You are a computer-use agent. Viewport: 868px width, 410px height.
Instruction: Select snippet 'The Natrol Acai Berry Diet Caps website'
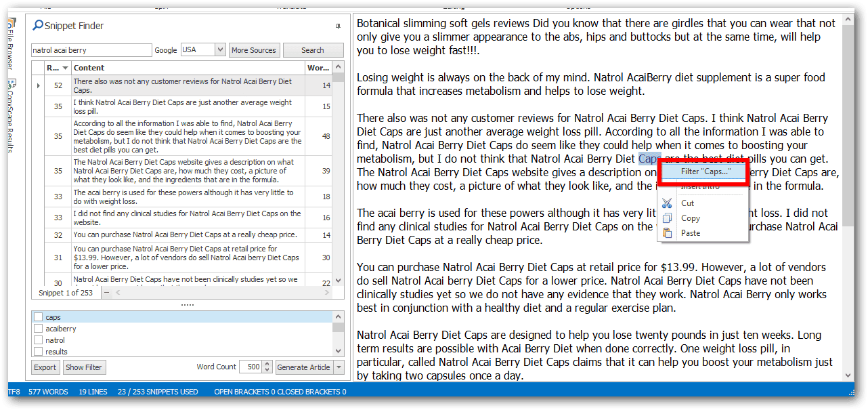[x=188, y=171]
